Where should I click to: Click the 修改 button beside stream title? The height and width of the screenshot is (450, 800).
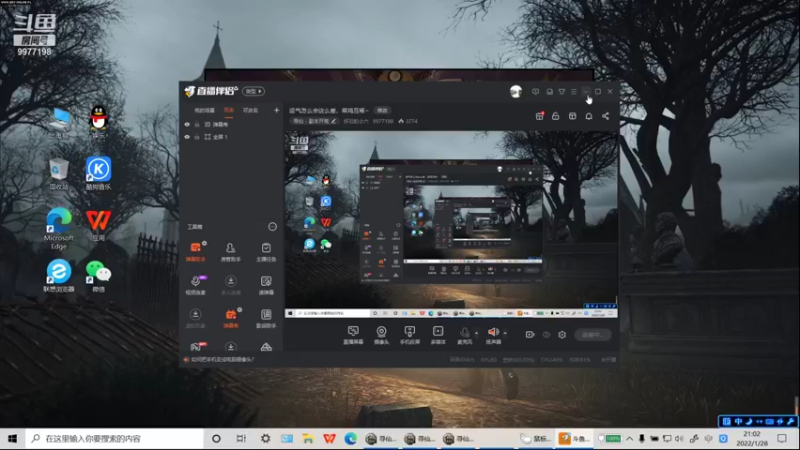382,110
